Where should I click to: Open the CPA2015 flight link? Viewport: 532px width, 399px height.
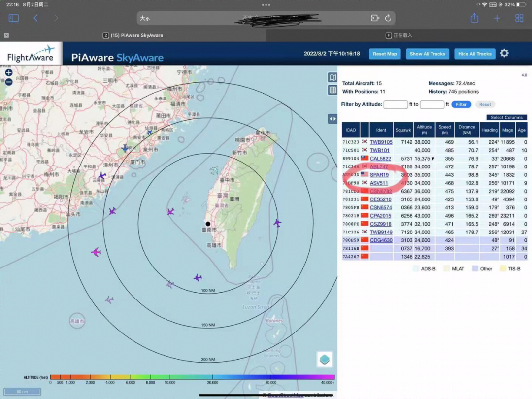tap(381, 216)
